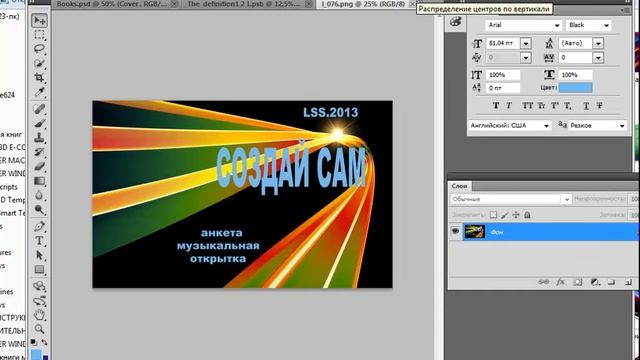Switch to The_definition1 2 1.psb tab

(243, 4)
